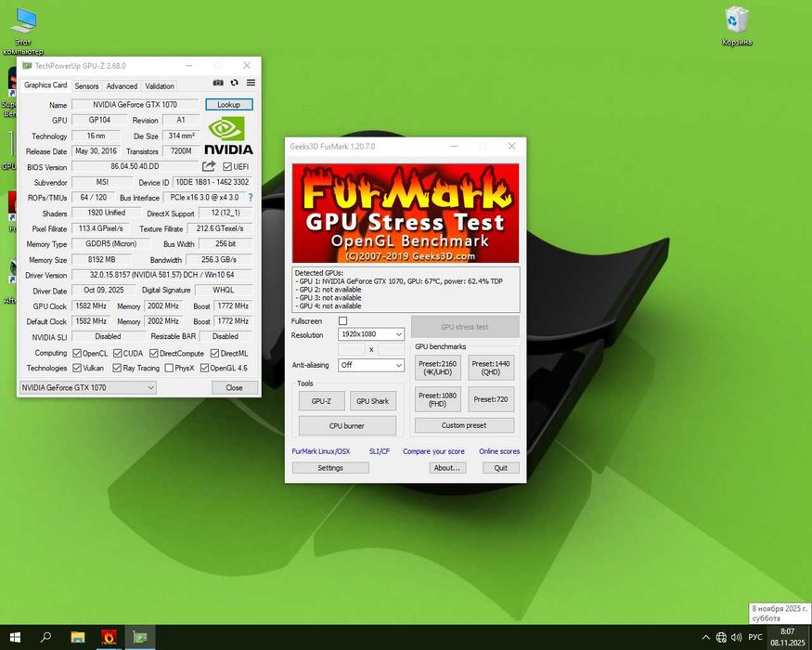Click the GPU name field NVIDIA GeForce GTX 1070
The width and height of the screenshot is (812, 650).
(x=135, y=104)
